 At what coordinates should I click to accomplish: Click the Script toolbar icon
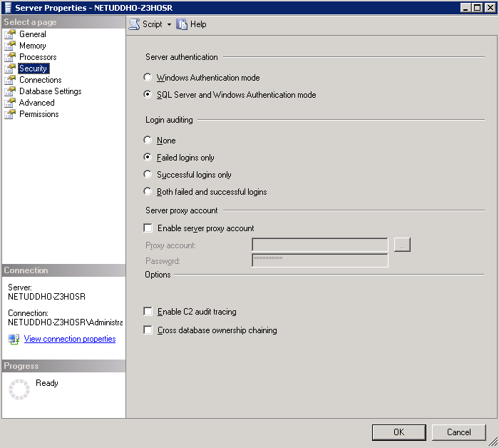pos(135,24)
